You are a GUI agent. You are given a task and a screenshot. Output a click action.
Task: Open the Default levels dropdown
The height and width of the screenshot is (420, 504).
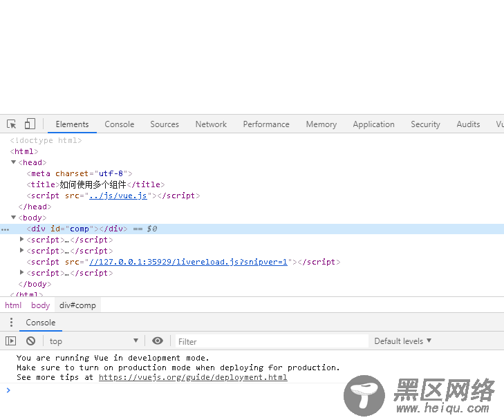pyautogui.click(x=403, y=341)
